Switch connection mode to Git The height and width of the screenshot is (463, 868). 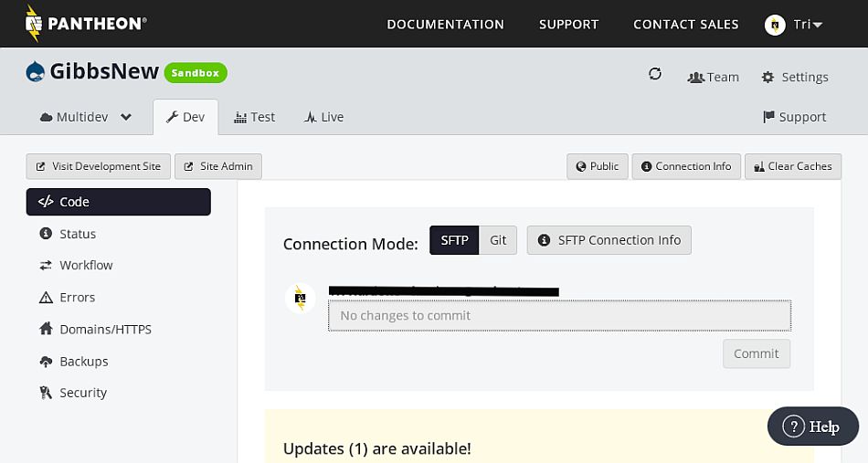coord(498,240)
